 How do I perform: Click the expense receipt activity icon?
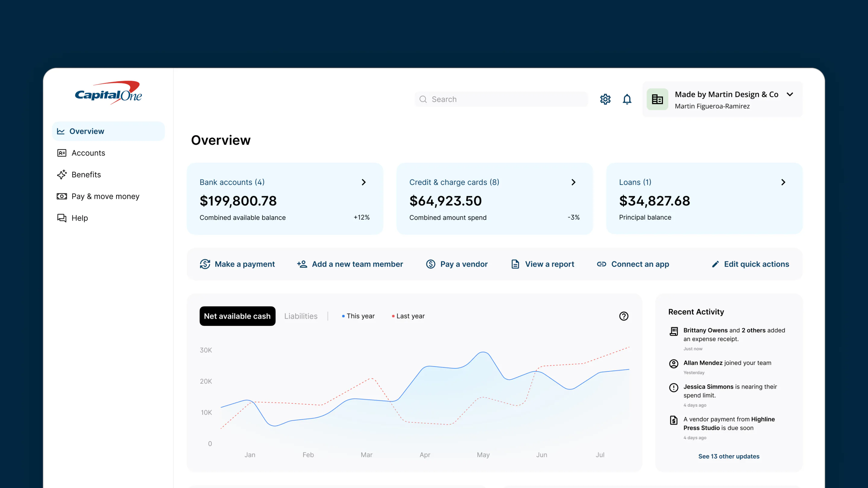pos(674,331)
